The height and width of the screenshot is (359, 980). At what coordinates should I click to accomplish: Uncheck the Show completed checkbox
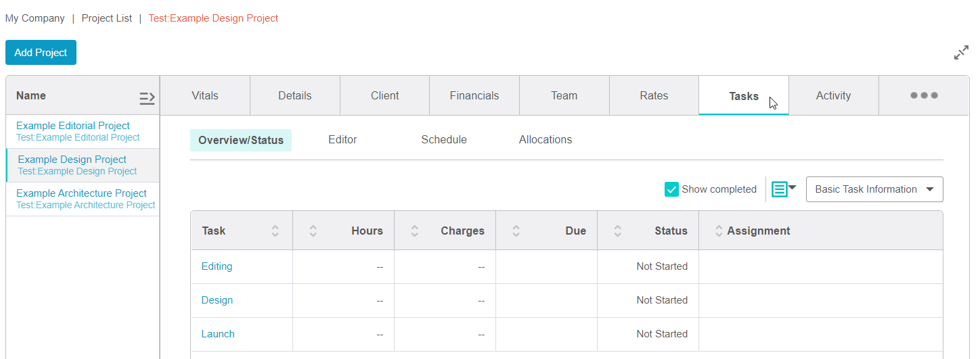click(x=671, y=189)
